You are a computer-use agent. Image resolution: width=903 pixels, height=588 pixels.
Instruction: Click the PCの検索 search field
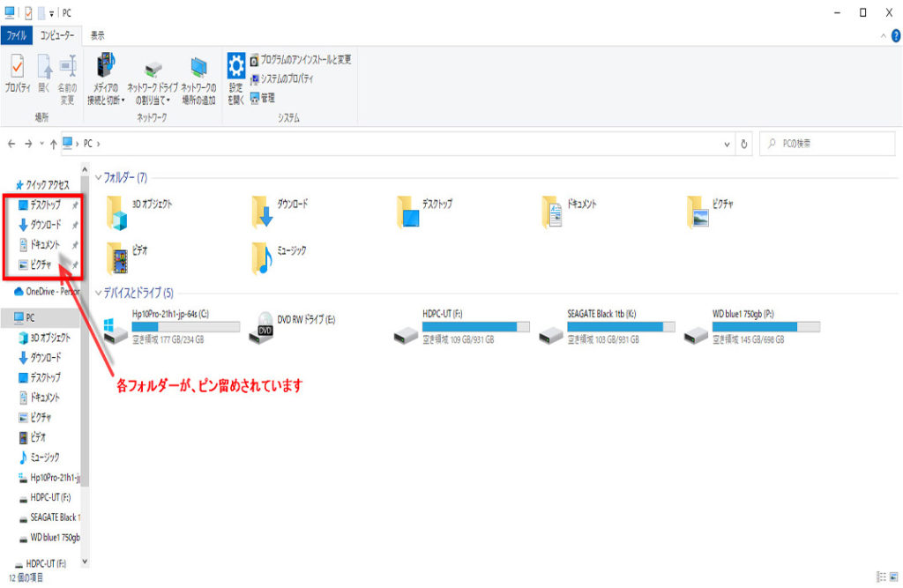(829, 144)
